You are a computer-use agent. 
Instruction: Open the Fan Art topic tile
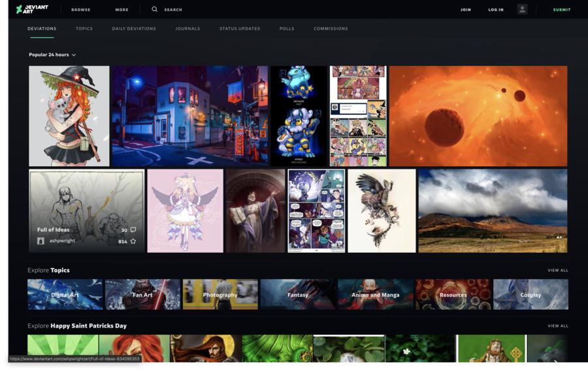pos(142,294)
